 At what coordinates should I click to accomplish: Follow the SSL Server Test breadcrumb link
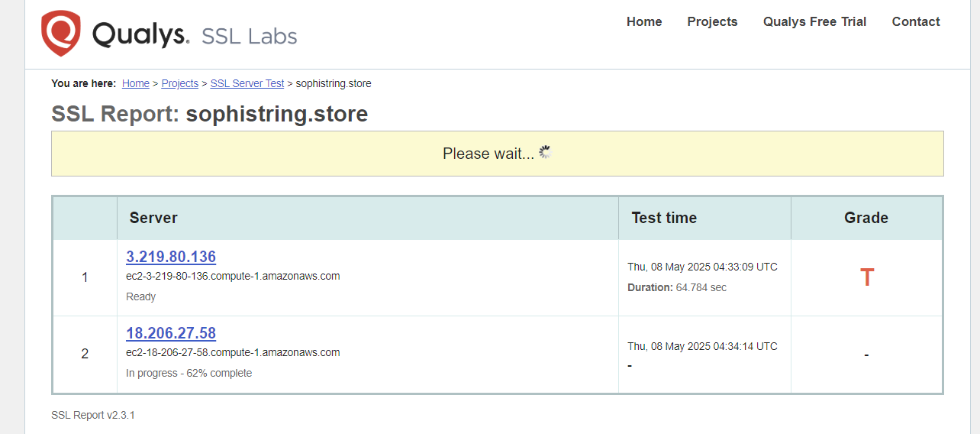tap(247, 83)
